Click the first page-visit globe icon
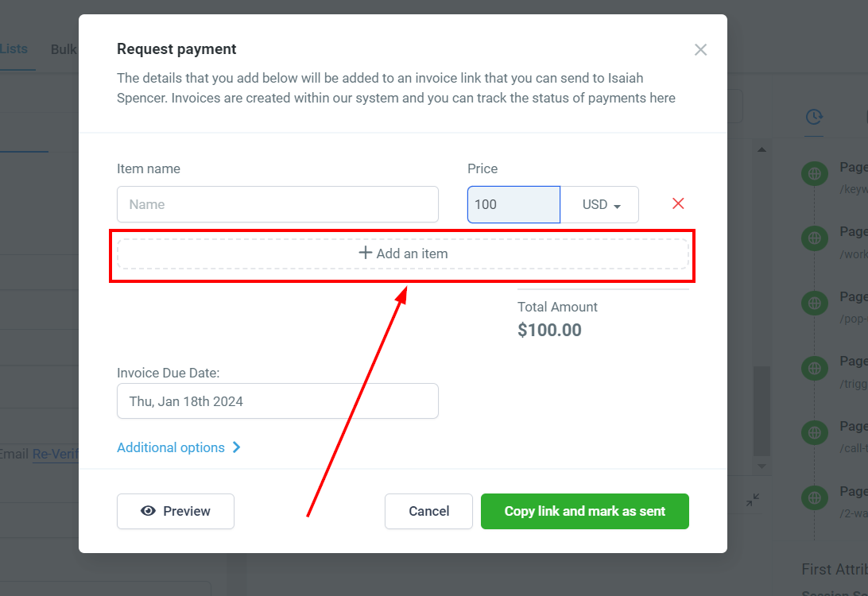 pos(814,174)
